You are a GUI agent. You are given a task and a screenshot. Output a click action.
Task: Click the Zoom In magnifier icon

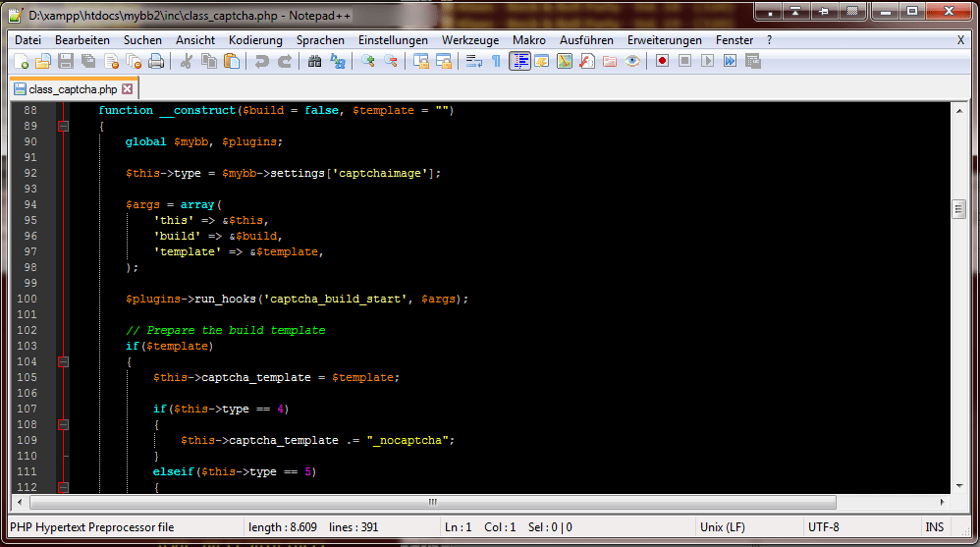point(368,61)
